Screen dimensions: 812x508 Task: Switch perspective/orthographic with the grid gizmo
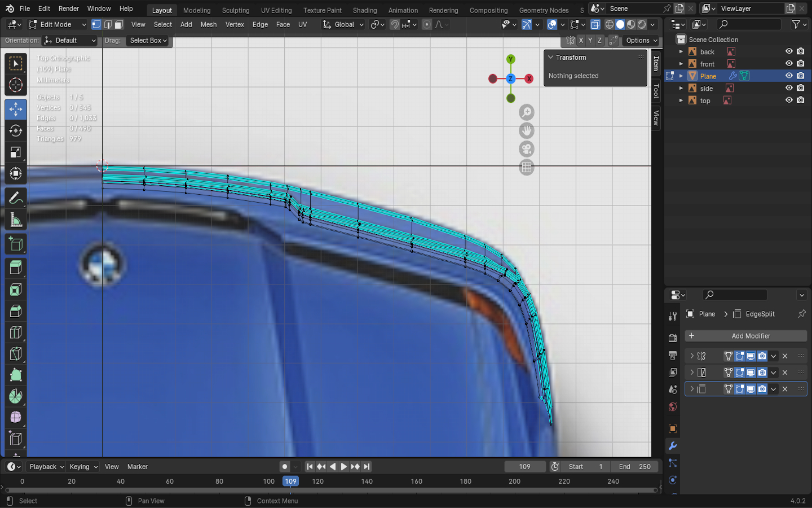tap(527, 168)
